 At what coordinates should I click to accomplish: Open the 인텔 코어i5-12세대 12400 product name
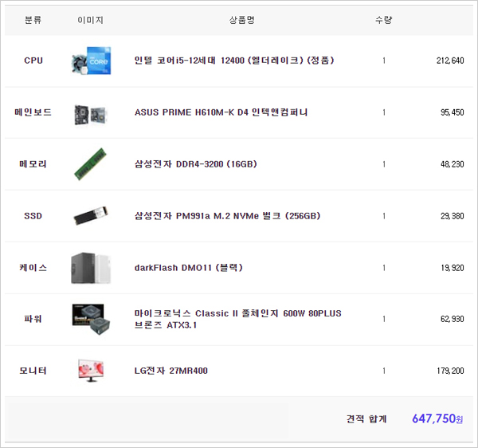(234, 61)
